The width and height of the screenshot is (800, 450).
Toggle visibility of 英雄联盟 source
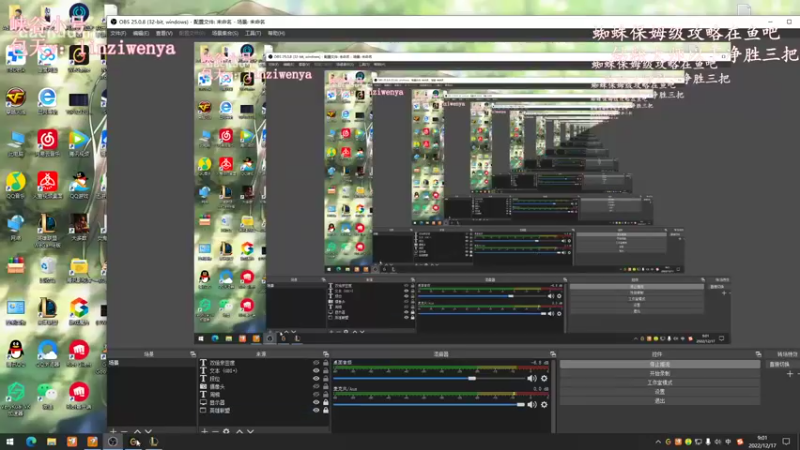click(x=316, y=410)
